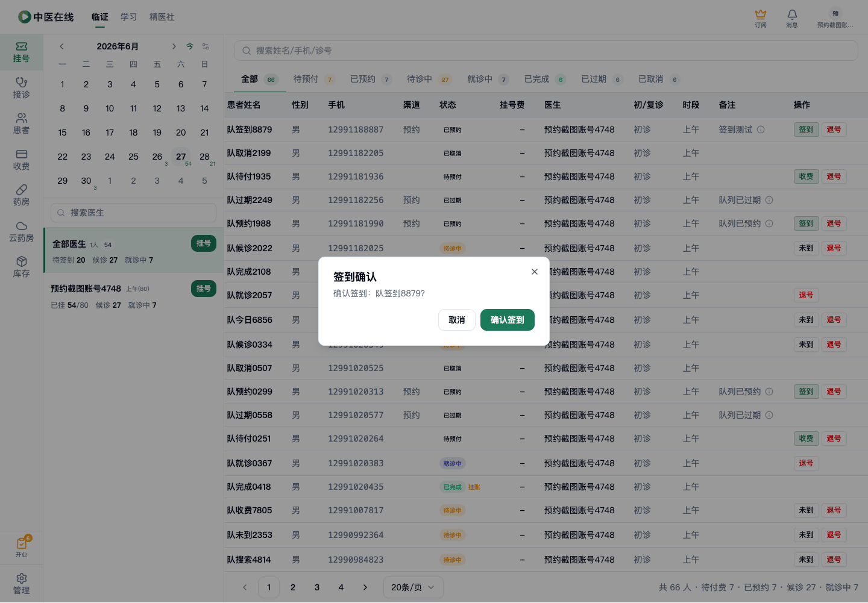Select 待预付 status tab
The image size is (868, 603).
(x=314, y=79)
